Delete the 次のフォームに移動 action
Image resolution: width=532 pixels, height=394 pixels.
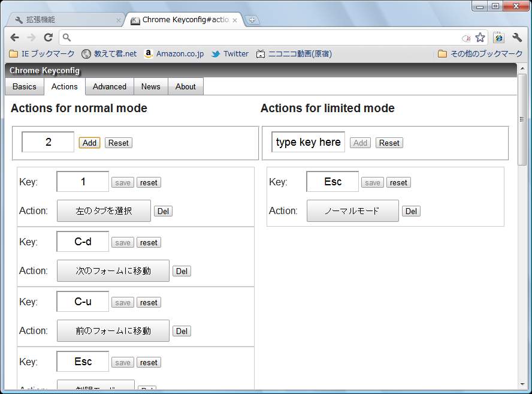(182, 271)
